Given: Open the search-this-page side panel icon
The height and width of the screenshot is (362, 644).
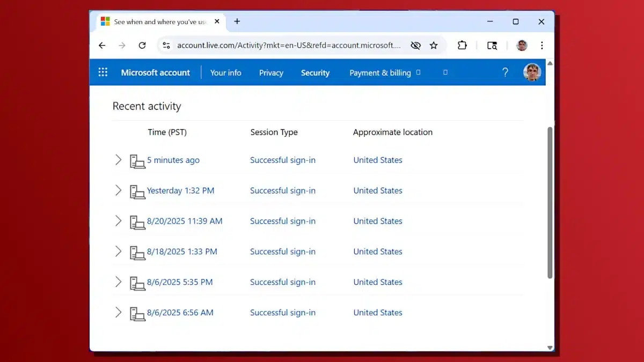Looking at the screenshot, I should tap(492, 46).
